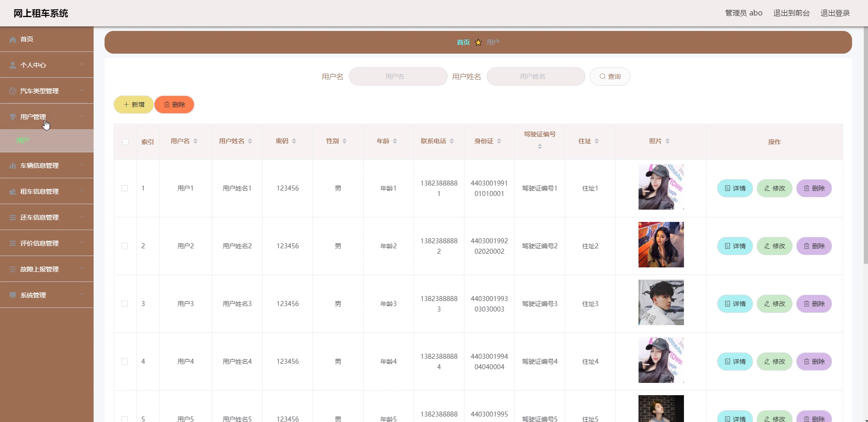Click the list icon beside 评价信息管理

(x=13, y=244)
